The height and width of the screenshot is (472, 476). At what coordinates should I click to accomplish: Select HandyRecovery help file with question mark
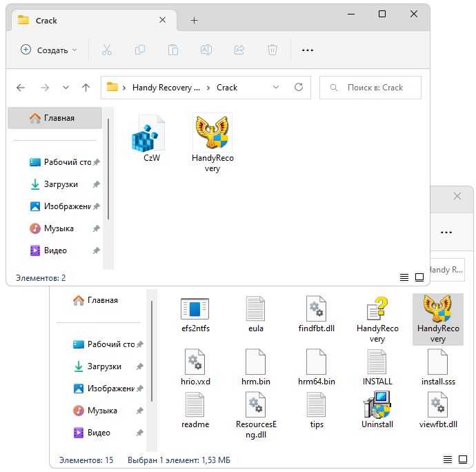[x=377, y=319]
